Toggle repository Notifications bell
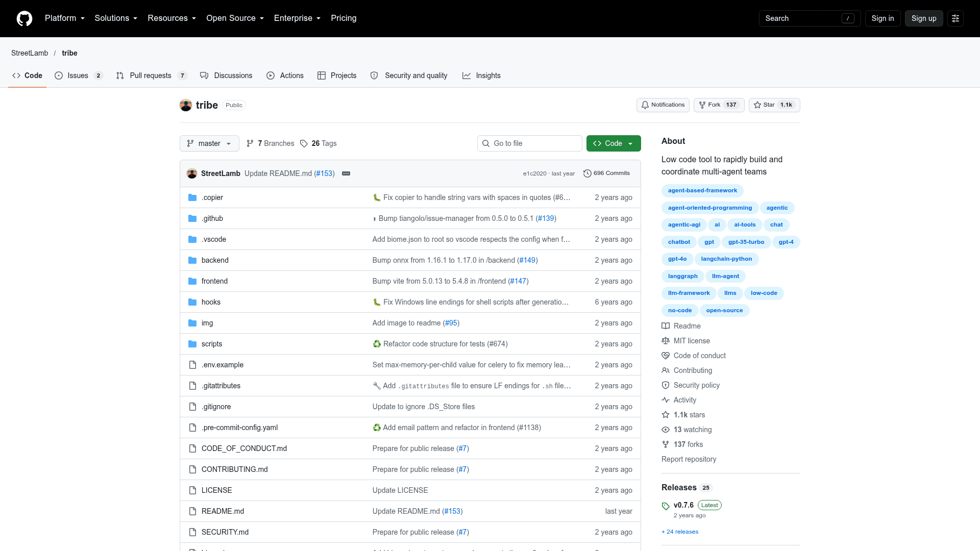This screenshot has width=980, height=551. (x=663, y=105)
